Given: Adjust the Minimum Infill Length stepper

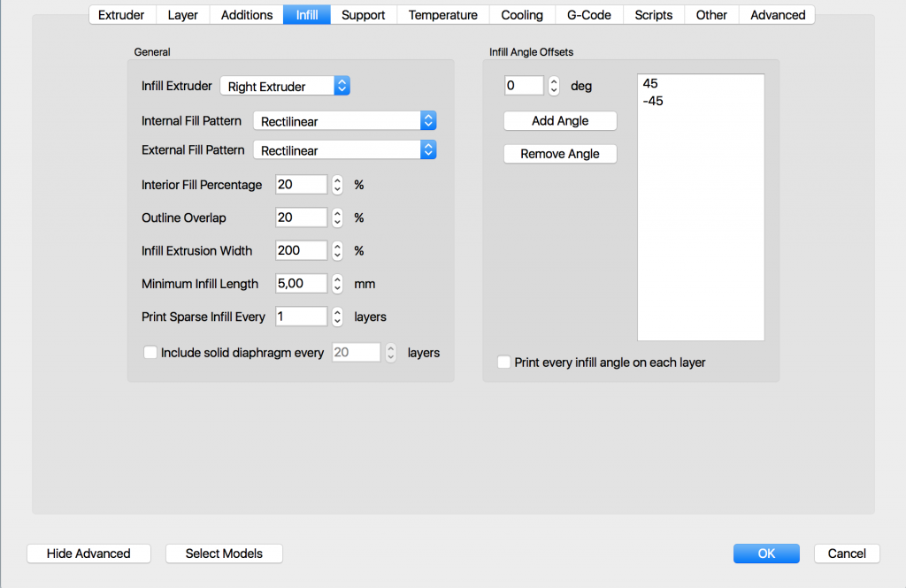Looking at the screenshot, I should [337, 284].
